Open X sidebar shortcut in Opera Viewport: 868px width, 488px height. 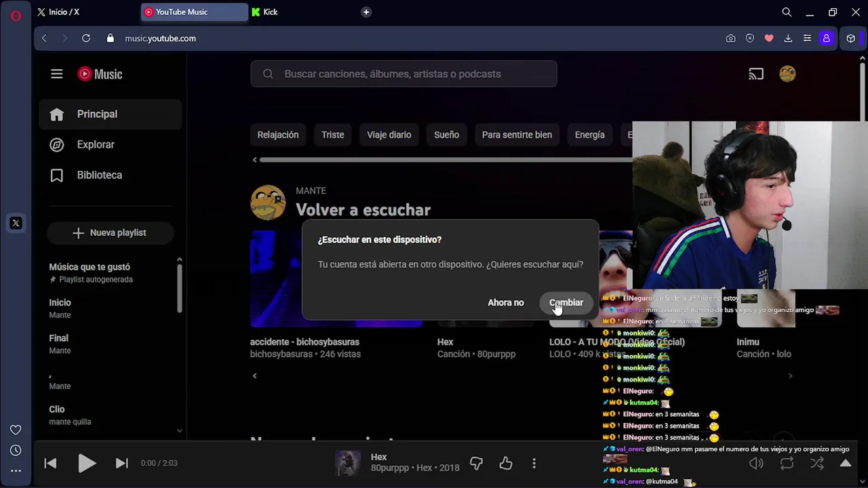pos(16,223)
